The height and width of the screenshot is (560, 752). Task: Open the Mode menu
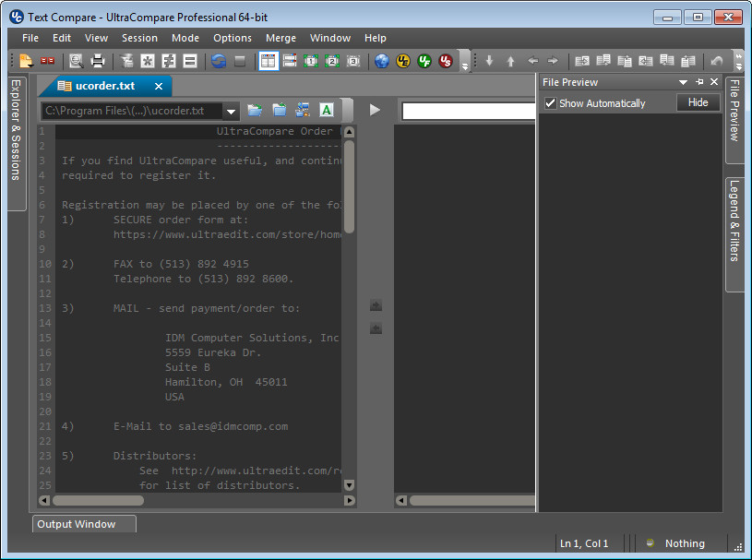185,38
